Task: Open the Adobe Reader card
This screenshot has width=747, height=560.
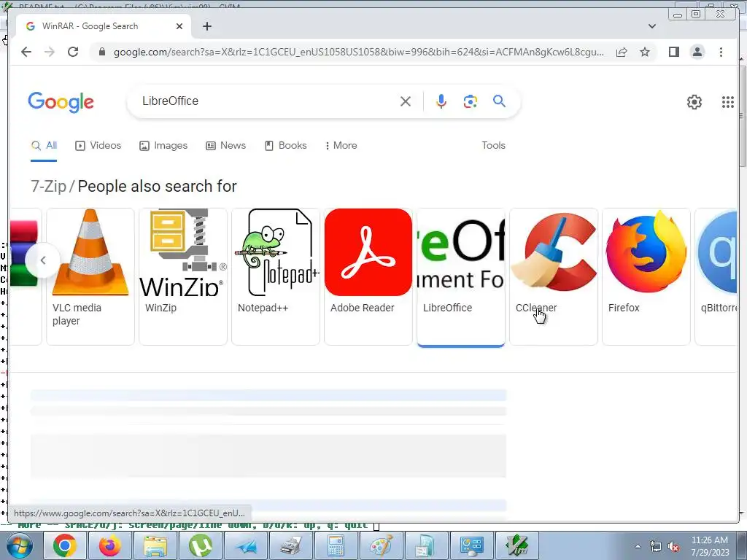Action: (368, 276)
